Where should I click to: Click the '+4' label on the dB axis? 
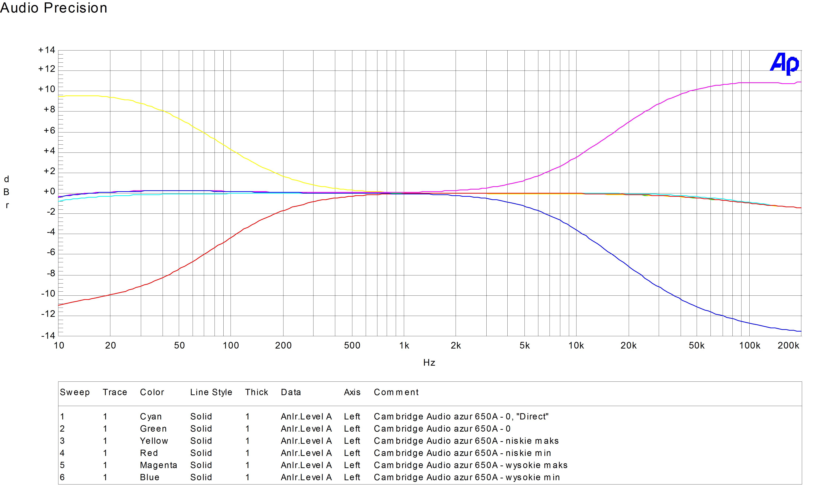click(49, 151)
